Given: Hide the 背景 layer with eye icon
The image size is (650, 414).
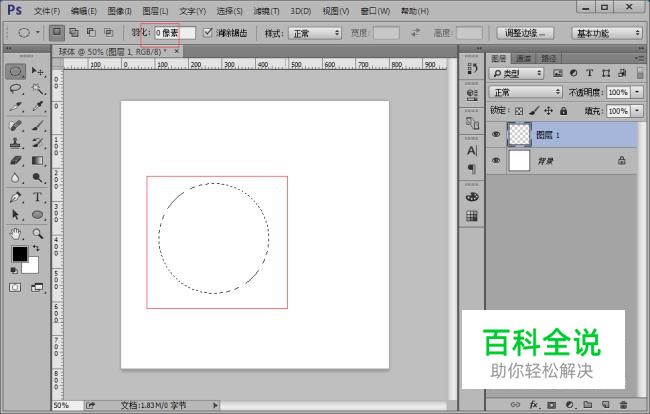Looking at the screenshot, I should point(496,160).
